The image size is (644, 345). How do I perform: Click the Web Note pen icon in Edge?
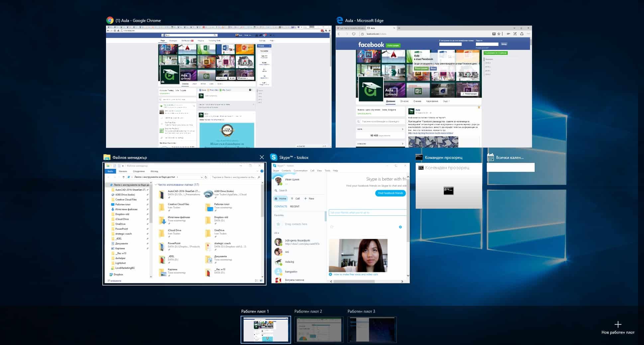[515, 34]
